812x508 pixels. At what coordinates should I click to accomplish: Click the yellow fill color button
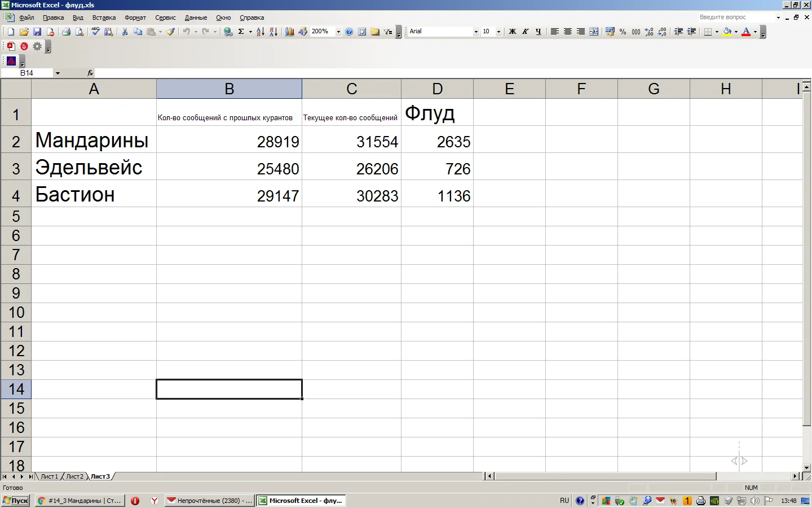tap(727, 32)
